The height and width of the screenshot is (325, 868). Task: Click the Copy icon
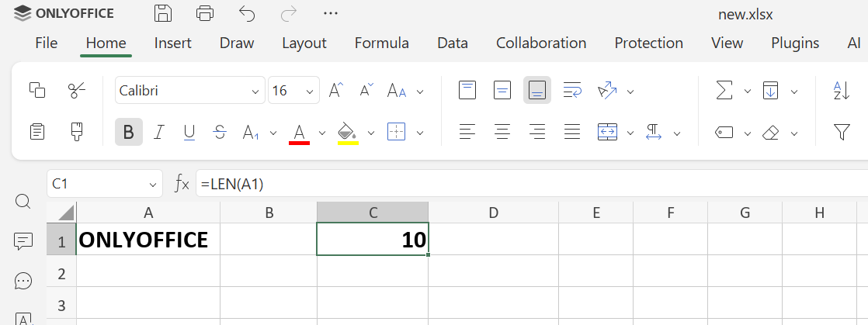click(37, 90)
